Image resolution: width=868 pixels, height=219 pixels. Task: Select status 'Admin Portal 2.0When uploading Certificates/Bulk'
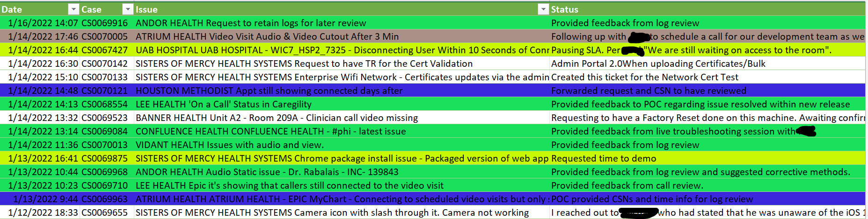point(708,64)
